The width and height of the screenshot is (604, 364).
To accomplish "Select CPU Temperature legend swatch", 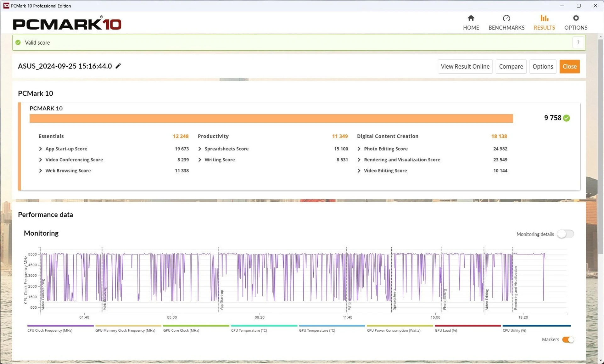I will (x=264, y=326).
